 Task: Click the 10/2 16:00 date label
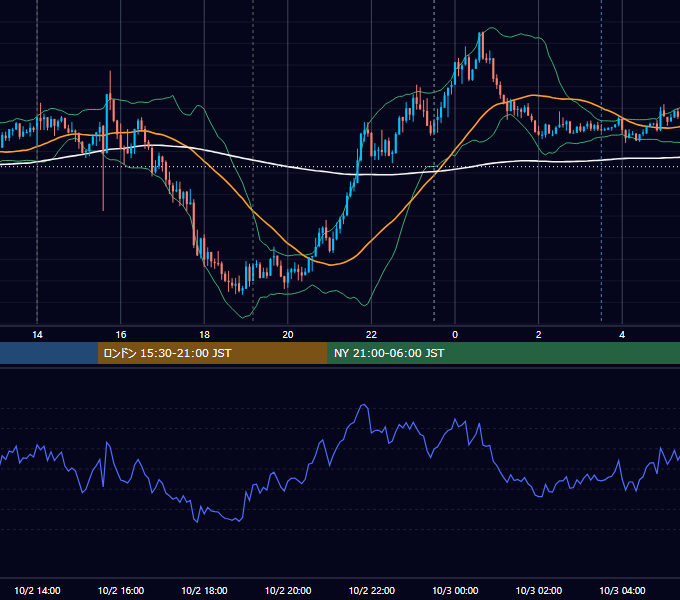point(121,590)
